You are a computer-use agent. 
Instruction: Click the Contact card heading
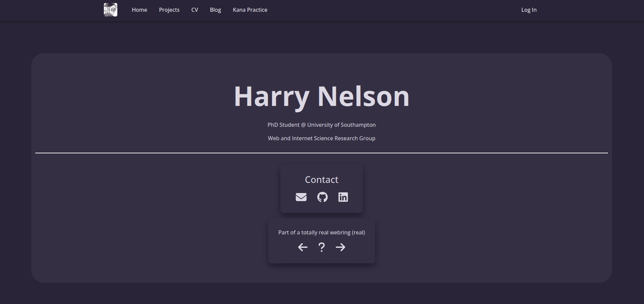point(322,180)
